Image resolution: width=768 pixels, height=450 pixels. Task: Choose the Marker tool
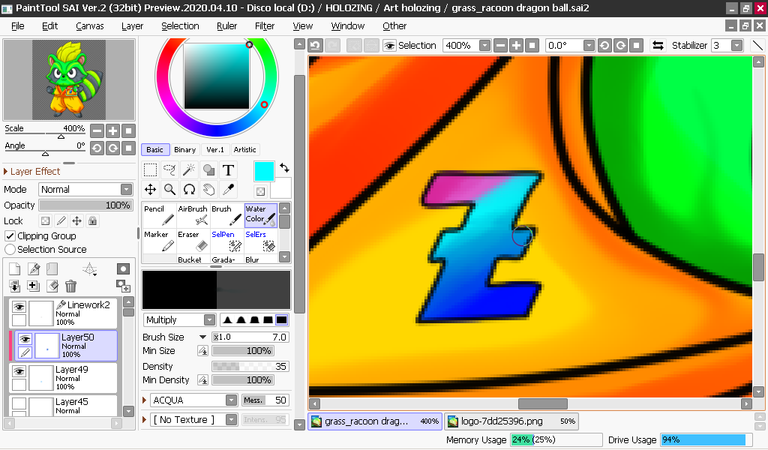pyautogui.click(x=159, y=241)
